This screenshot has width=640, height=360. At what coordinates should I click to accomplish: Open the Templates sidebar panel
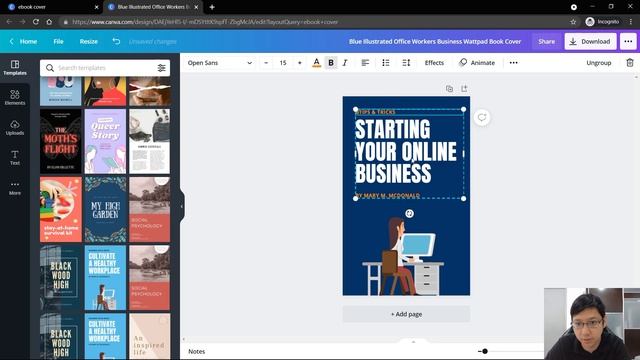[15, 68]
